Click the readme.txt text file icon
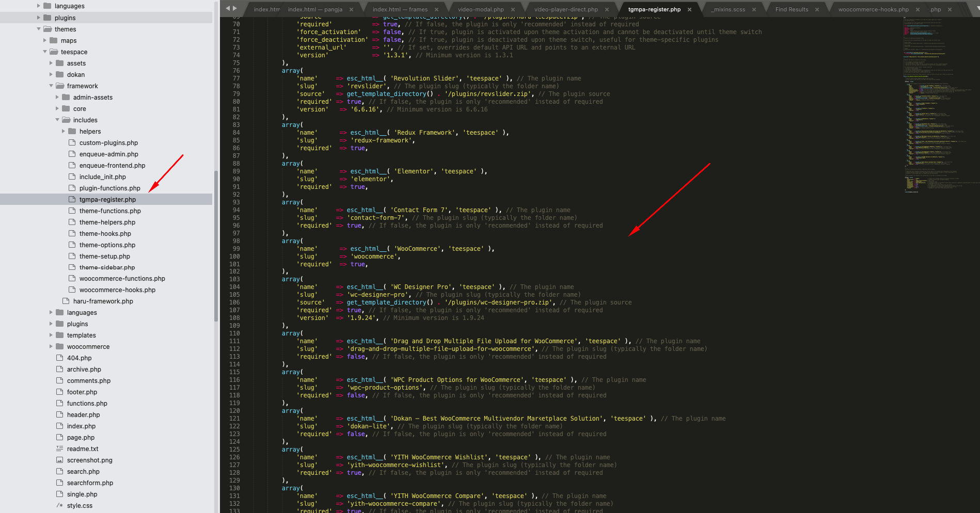This screenshot has width=980, height=513. click(60, 448)
